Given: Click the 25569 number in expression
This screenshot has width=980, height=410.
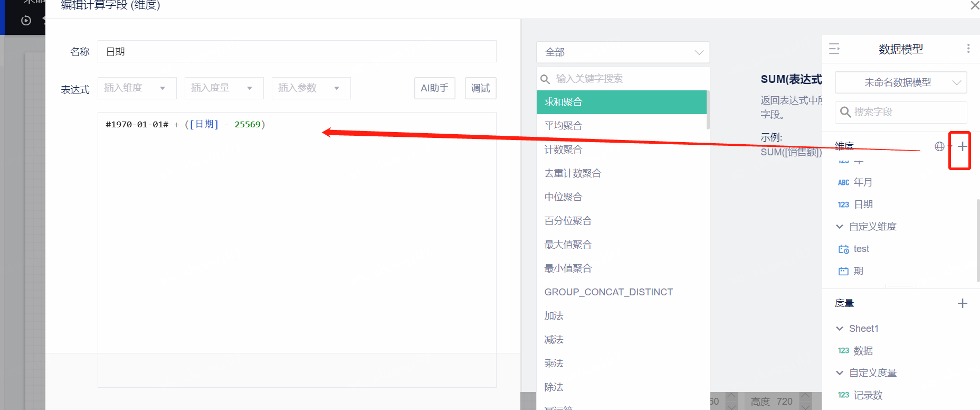Looking at the screenshot, I should pyautogui.click(x=248, y=125).
